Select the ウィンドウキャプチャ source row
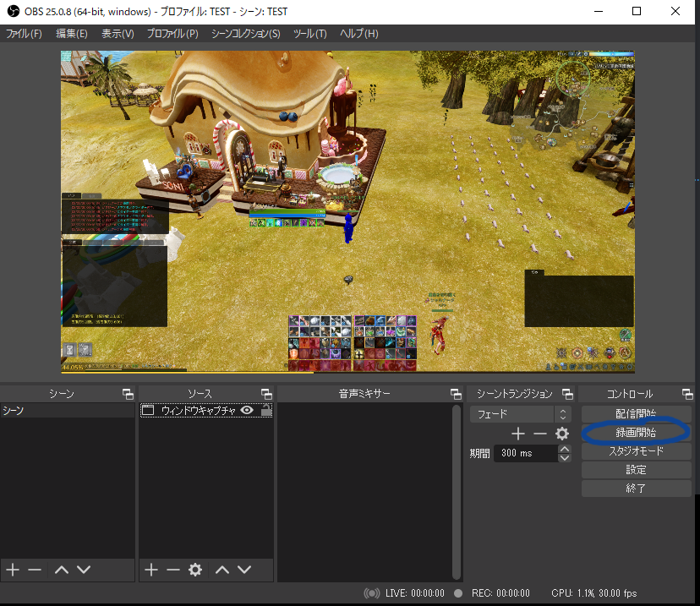 [x=206, y=410]
